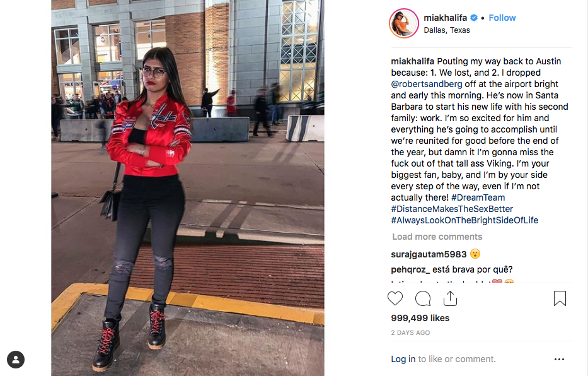Image resolution: width=588 pixels, height=376 pixels.
Task: Click the heart like icon
Action: click(x=395, y=298)
